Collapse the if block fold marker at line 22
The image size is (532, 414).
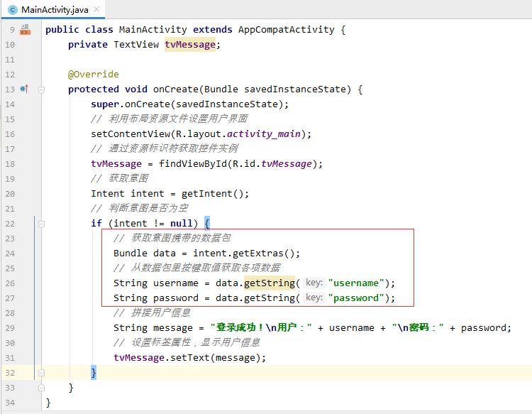pos(41,224)
